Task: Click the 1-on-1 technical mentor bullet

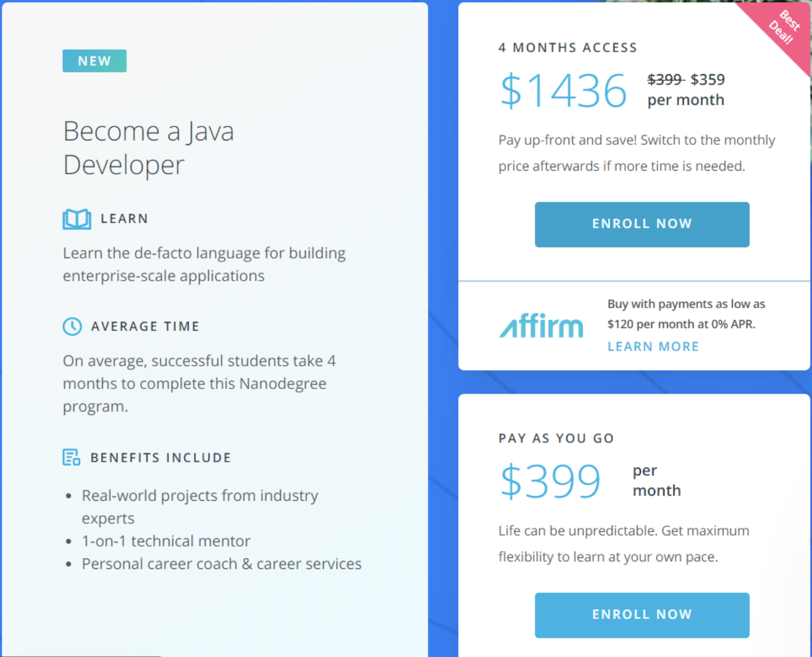Action: click(x=166, y=541)
